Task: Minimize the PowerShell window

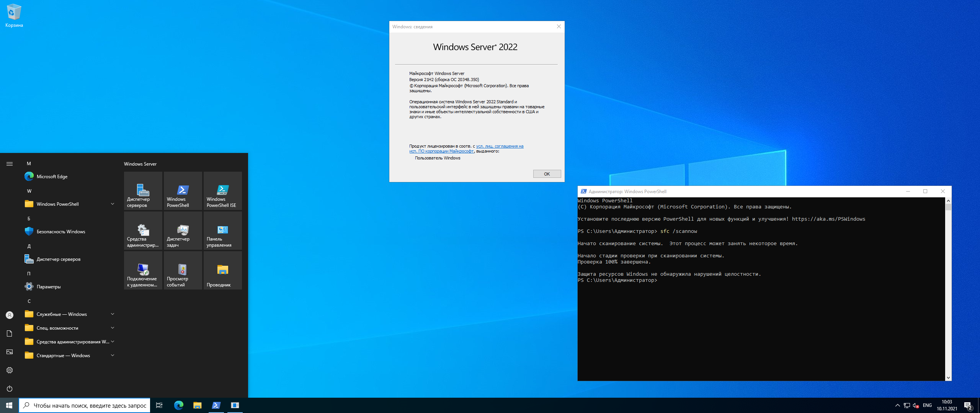Action: click(x=908, y=192)
